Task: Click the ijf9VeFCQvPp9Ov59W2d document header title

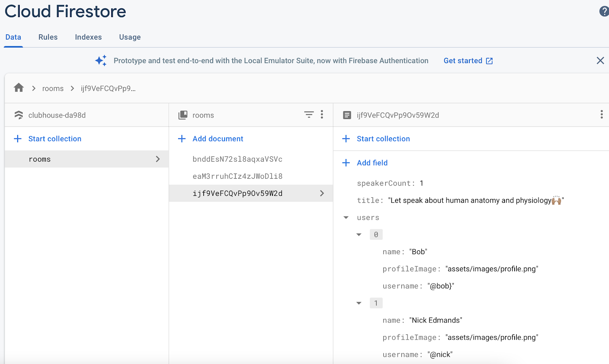Action: (398, 115)
